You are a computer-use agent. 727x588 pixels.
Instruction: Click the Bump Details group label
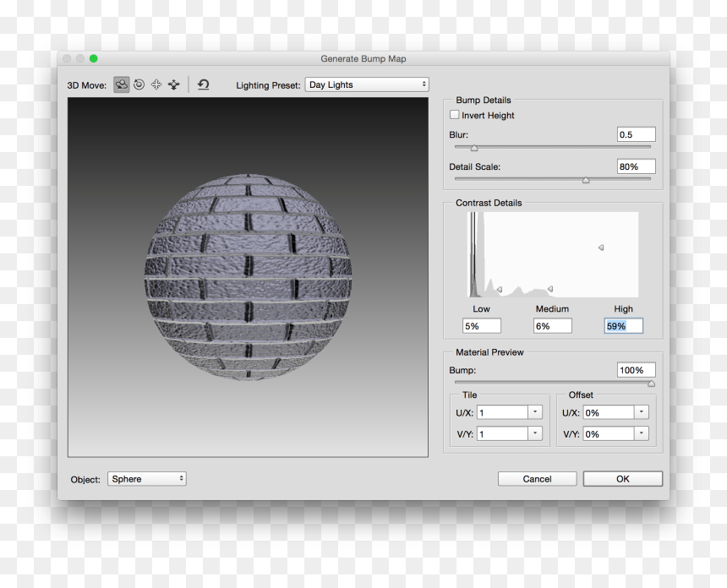(x=484, y=100)
